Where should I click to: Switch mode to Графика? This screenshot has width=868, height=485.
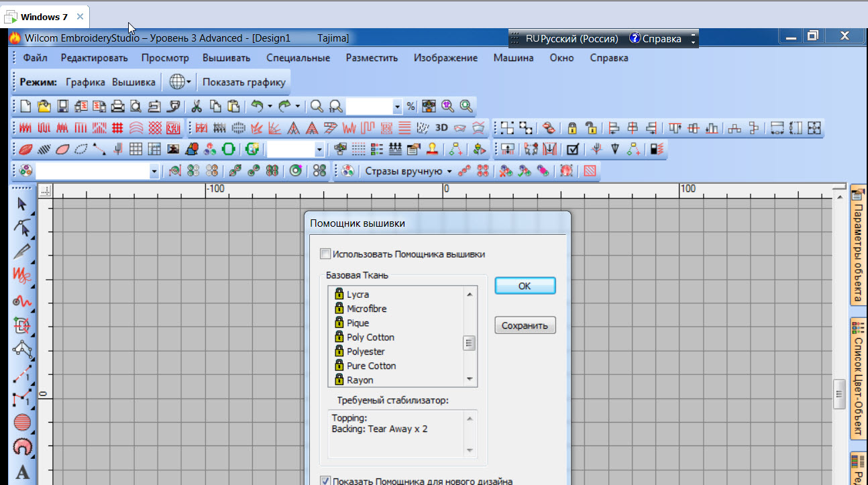click(x=85, y=82)
